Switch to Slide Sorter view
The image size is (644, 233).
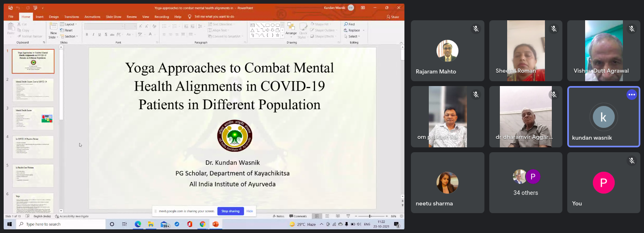point(327,216)
